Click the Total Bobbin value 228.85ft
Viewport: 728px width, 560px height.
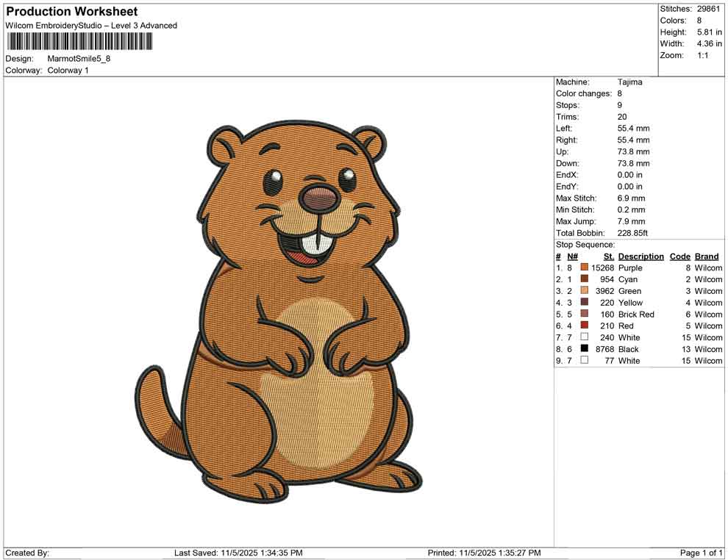(x=632, y=233)
